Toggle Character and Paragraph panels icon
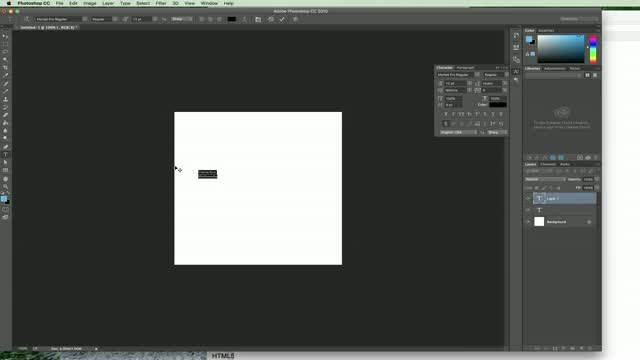 coord(258,19)
